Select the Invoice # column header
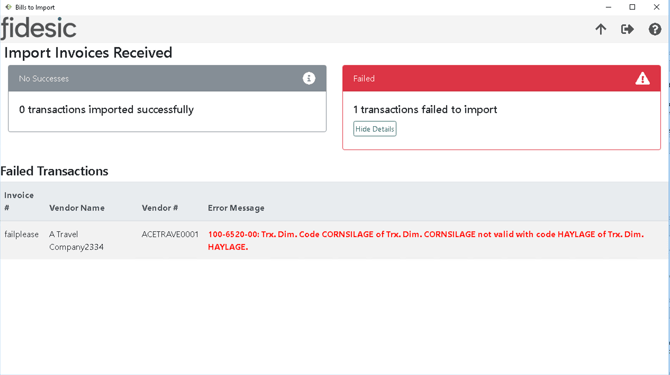Image resolution: width=670 pixels, height=375 pixels. (19, 201)
